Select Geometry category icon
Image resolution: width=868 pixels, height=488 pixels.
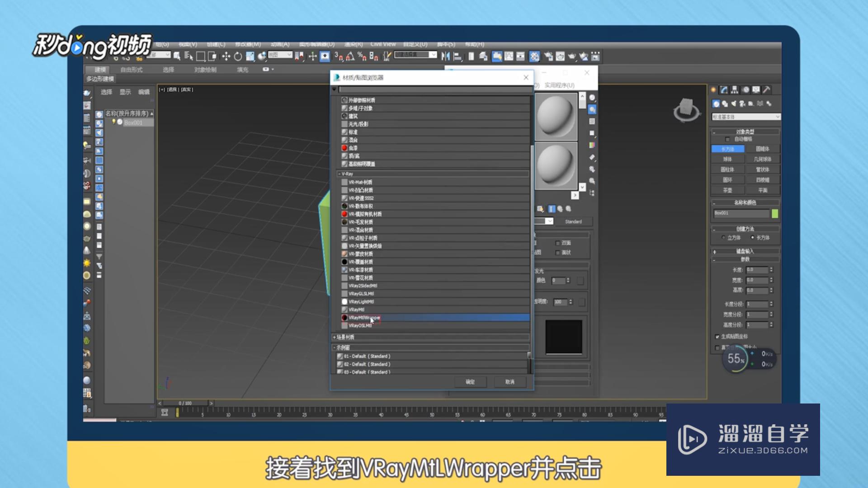[716, 104]
